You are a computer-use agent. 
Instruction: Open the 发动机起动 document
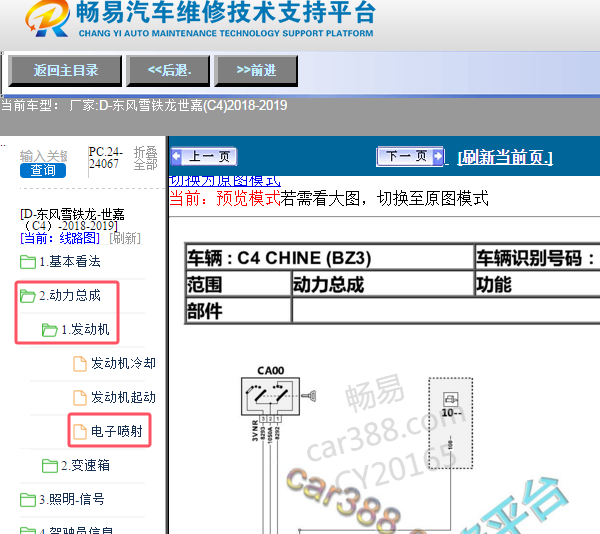[x=123, y=397]
